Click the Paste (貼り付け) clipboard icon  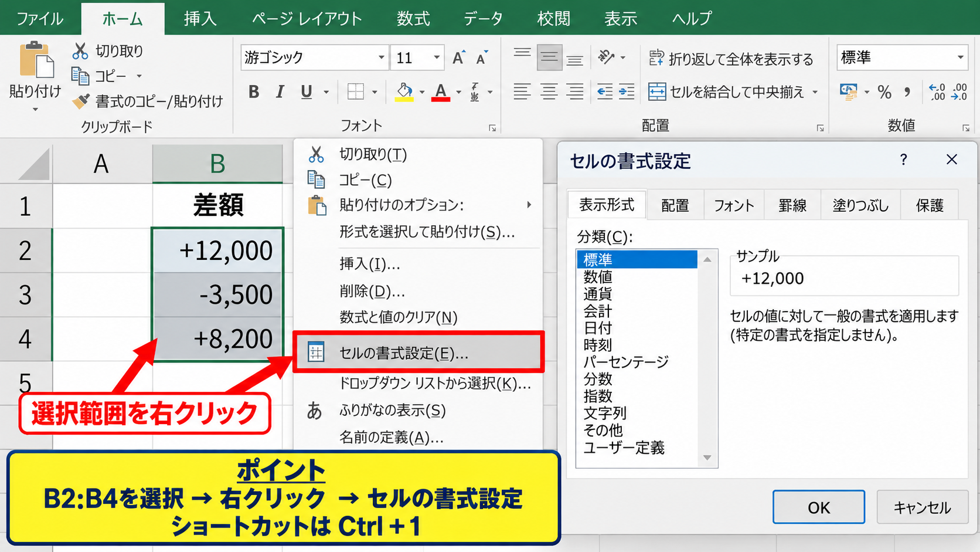pos(36,59)
